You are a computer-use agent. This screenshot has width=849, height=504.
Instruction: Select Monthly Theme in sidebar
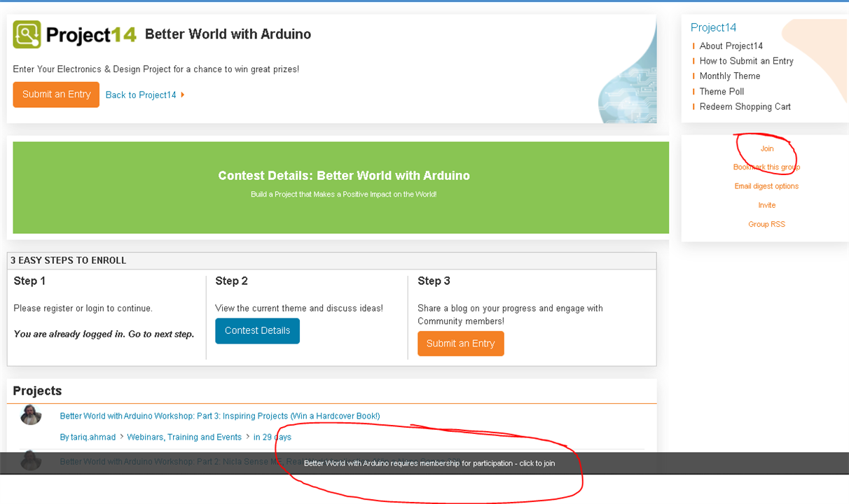pos(729,76)
